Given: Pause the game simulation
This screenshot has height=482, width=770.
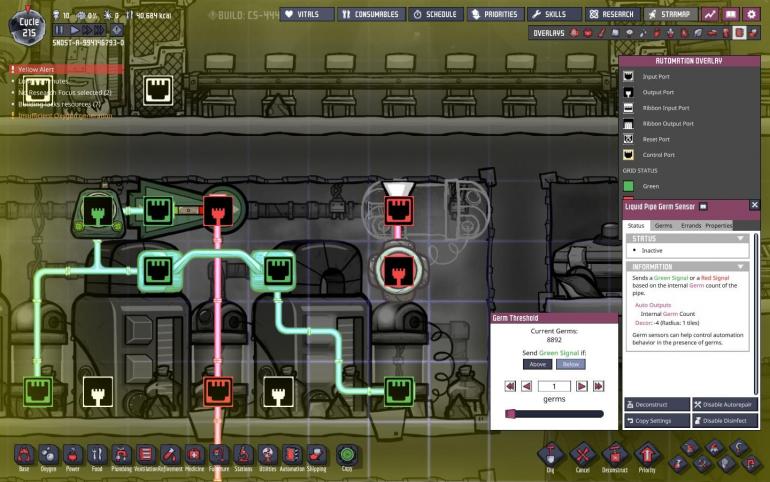Looking at the screenshot, I should [60, 30].
